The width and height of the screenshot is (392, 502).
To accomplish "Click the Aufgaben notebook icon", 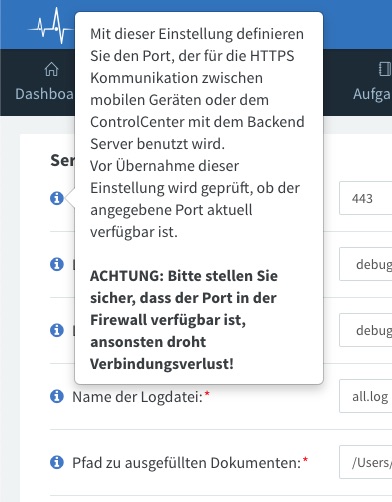I will click(x=385, y=69).
